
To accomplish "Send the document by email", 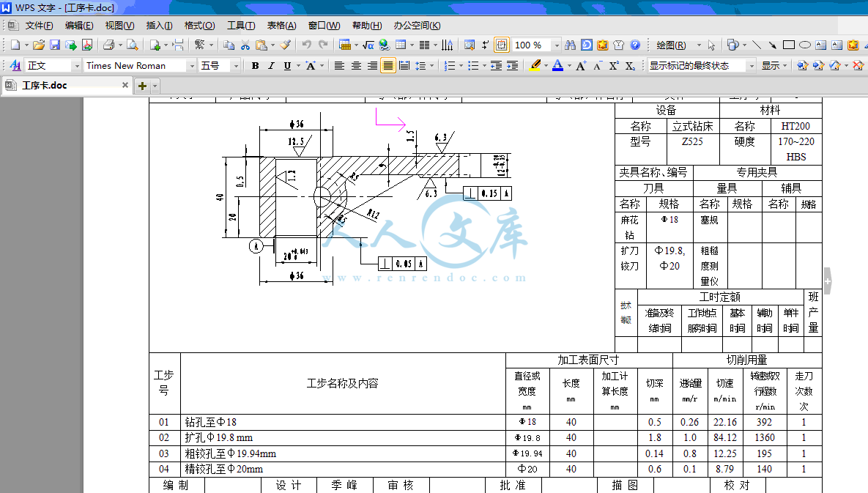I will pyautogui.click(x=71, y=45).
